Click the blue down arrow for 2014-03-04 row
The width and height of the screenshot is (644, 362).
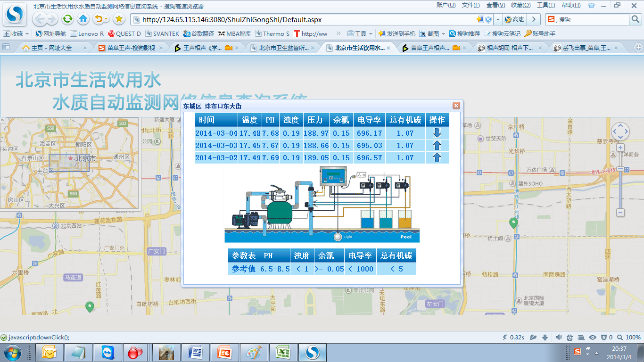point(437,133)
